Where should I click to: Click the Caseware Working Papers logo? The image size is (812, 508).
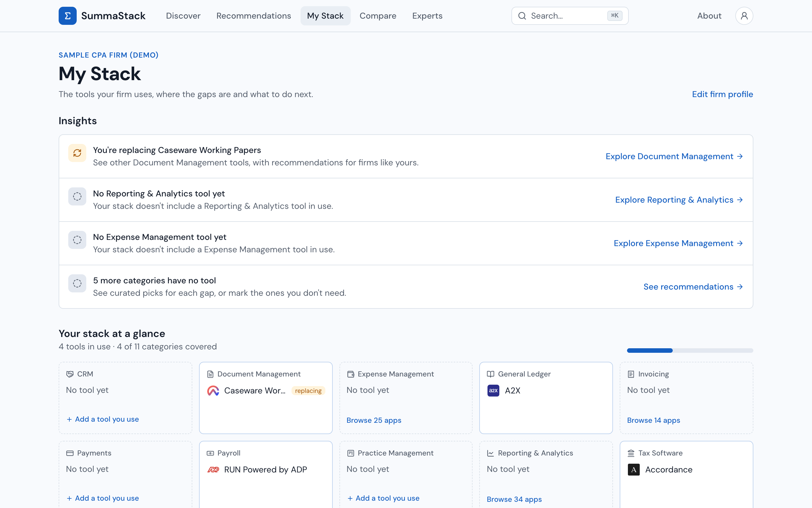(213, 390)
